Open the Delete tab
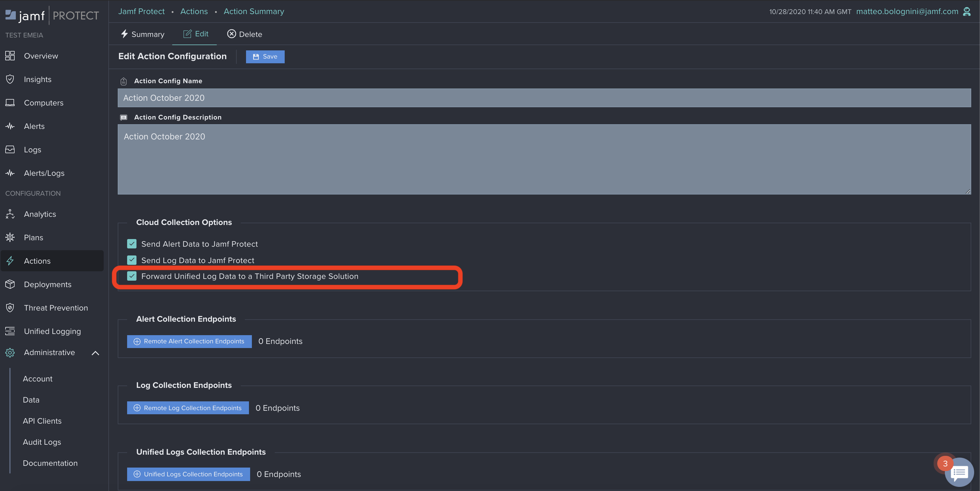Screen dimensions: 980x491 [245, 34]
